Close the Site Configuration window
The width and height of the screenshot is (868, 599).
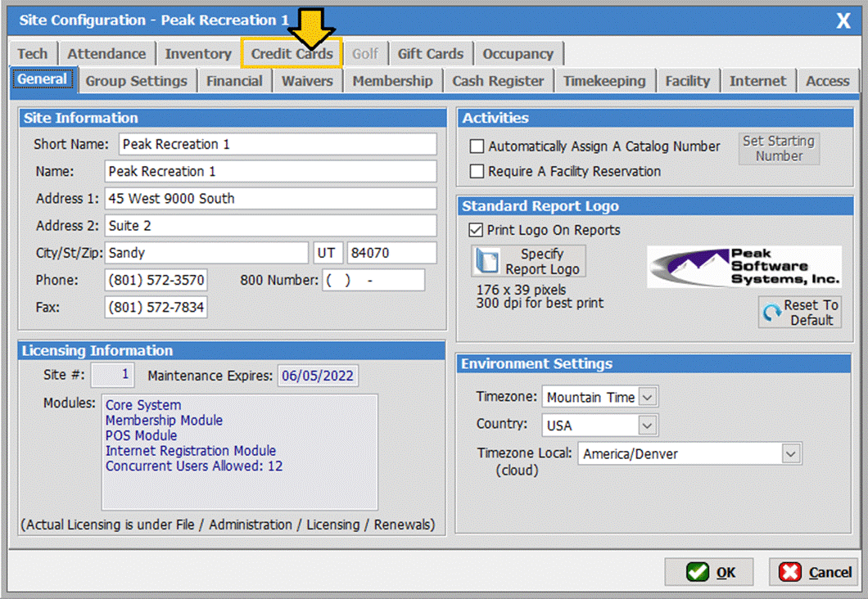(843, 21)
